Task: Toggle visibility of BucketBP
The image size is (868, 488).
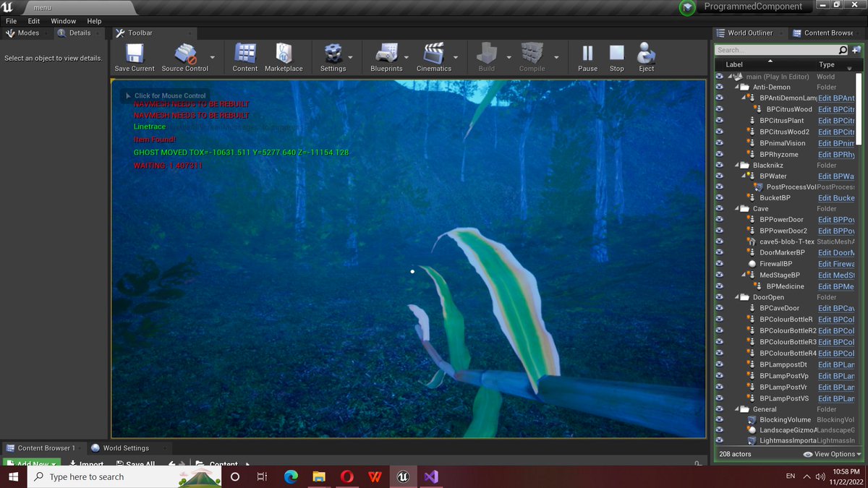Action: [x=720, y=198]
